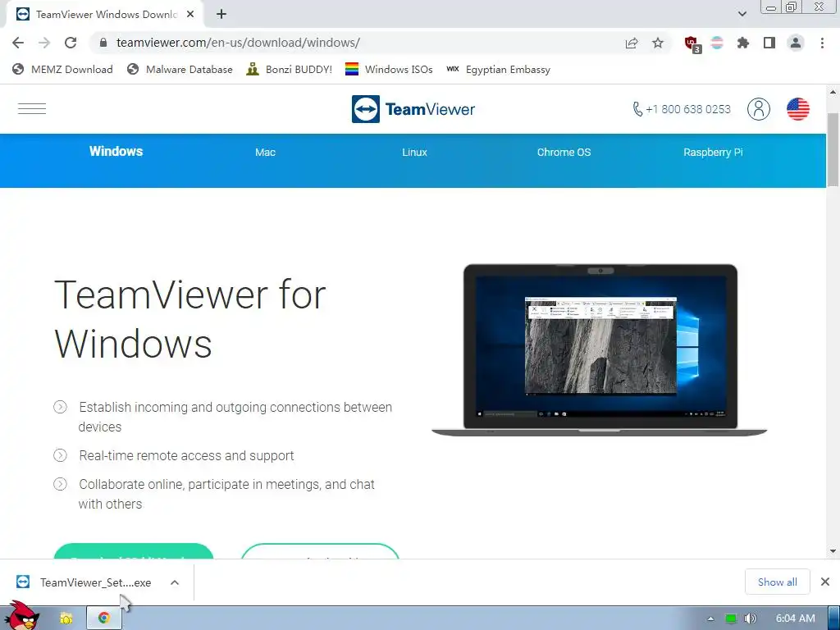Reload the TeamViewer download page
The image size is (840, 630).
pyautogui.click(x=71, y=43)
